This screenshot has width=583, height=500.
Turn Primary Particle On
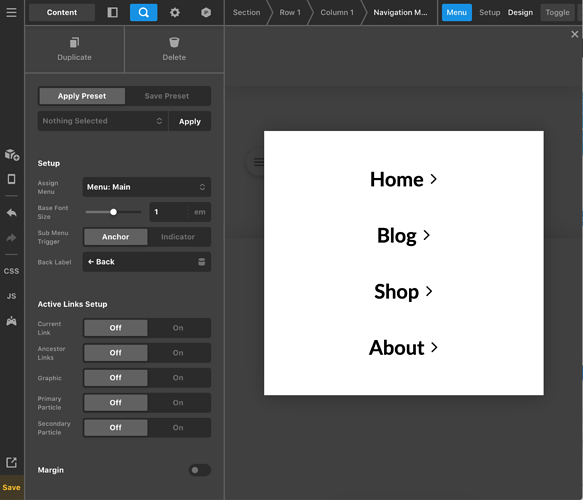click(x=178, y=403)
